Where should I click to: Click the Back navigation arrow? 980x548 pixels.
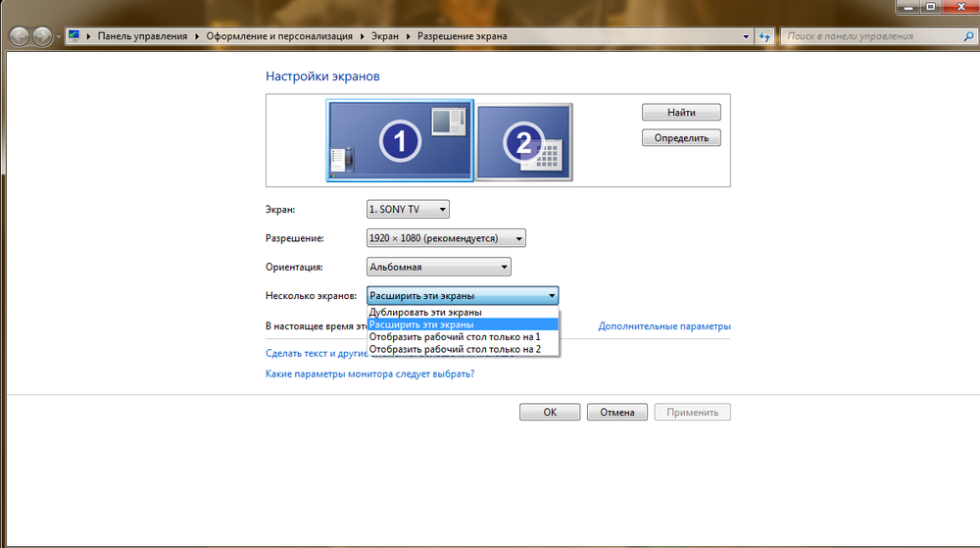click(20, 36)
